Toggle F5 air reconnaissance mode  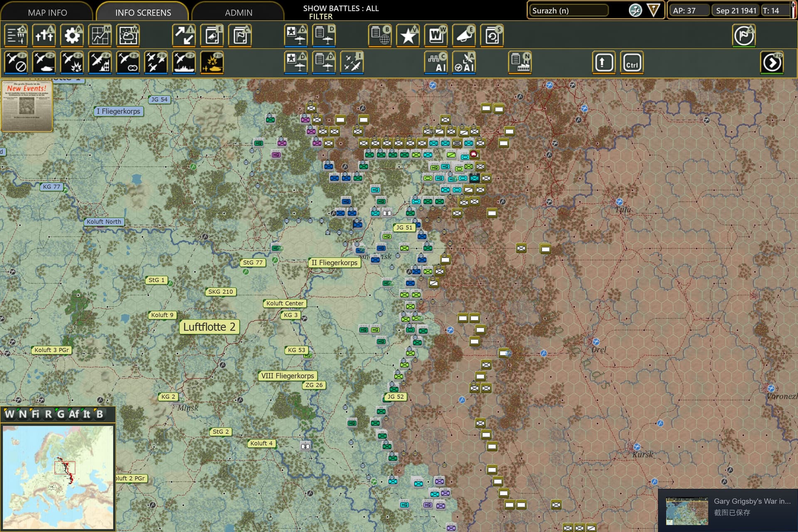point(128,63)
